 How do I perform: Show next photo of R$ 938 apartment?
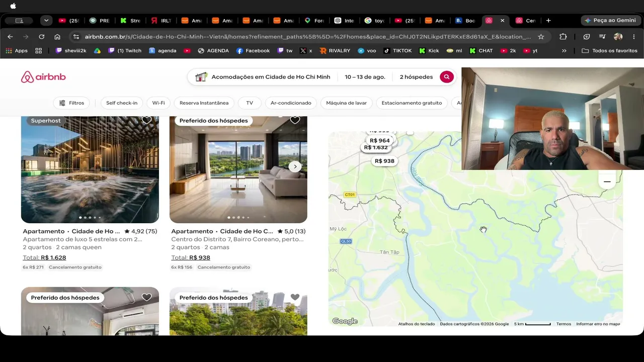coord(295,166)
